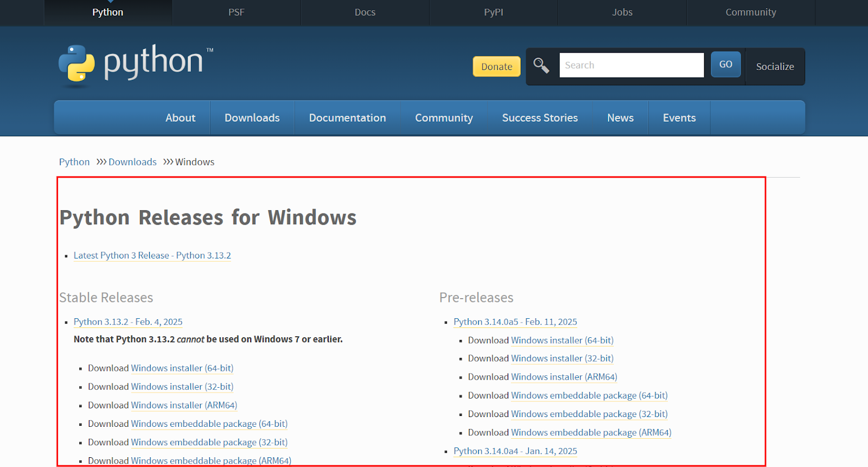
Task: Download pre-release Windows embeddable package (32-bit)
Action: pyautogui.click(x=589, y=414)
